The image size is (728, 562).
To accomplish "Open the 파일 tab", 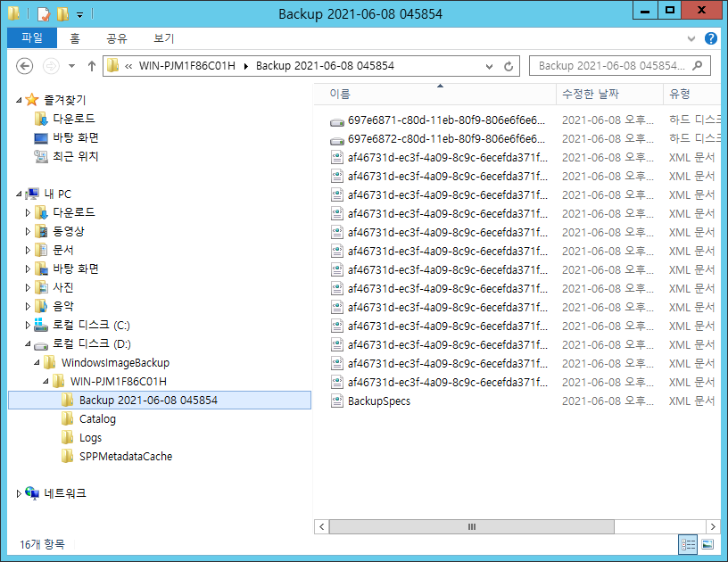I will [x=32, y=37].
